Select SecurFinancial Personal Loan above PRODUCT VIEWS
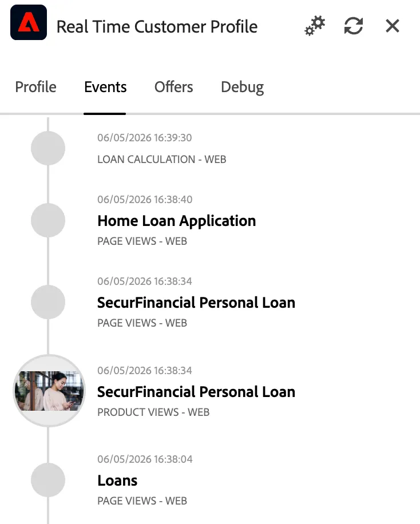This screenshot has height=524, width=420. (196, 392)
